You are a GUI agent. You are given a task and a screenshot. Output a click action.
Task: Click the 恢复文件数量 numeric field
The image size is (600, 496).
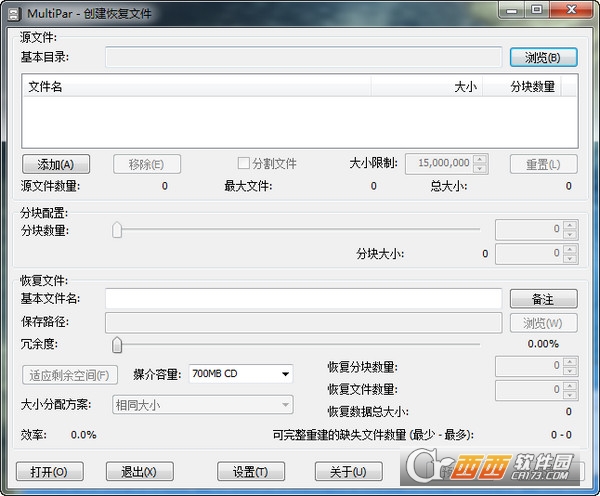pyautogui.click(x=529, y=390)
